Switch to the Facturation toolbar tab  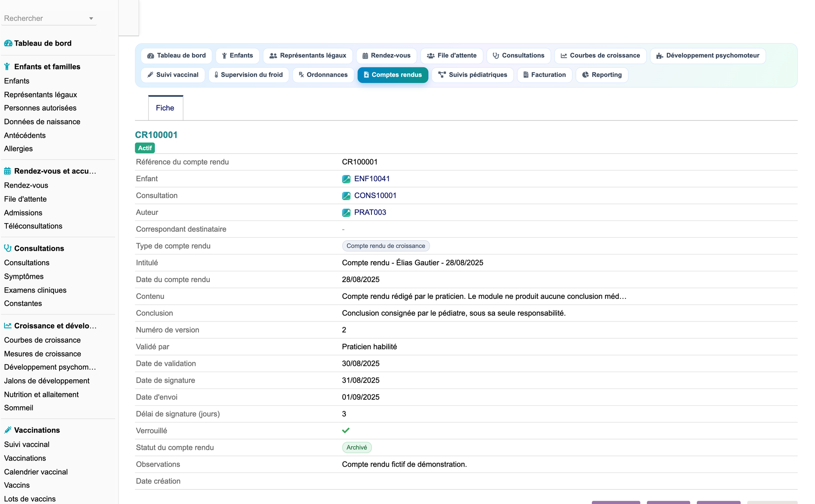544,75
